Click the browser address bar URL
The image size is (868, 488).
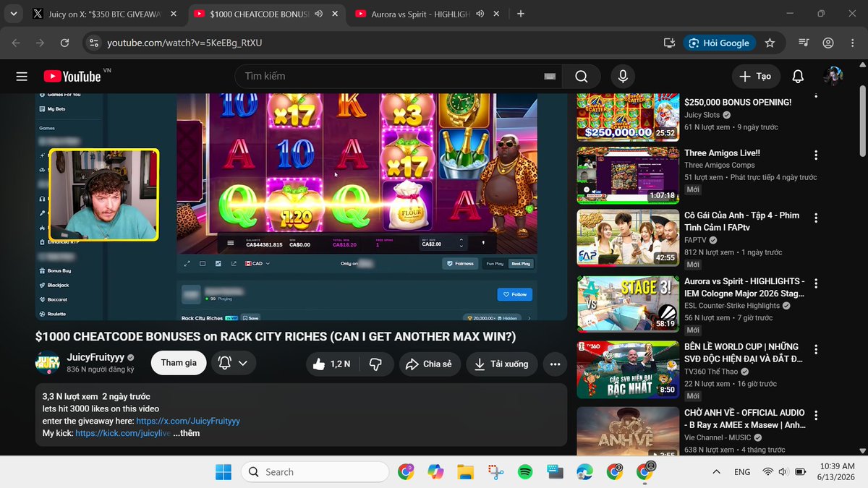pos(184,43)
